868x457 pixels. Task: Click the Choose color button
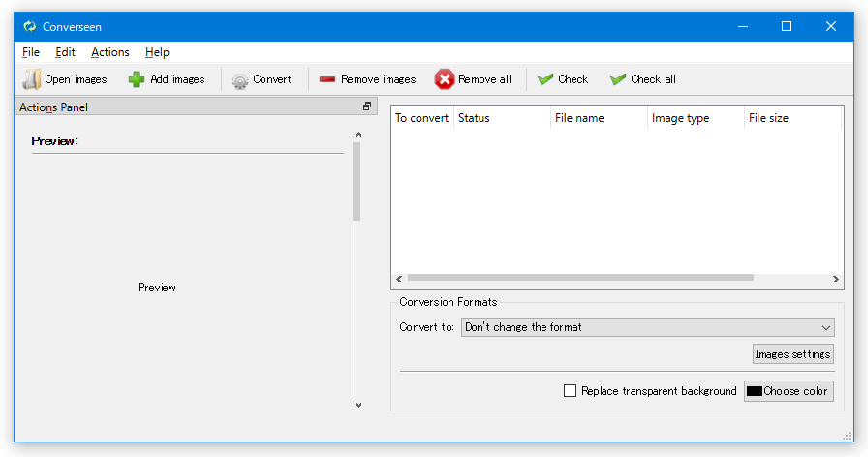pos(789,390)
